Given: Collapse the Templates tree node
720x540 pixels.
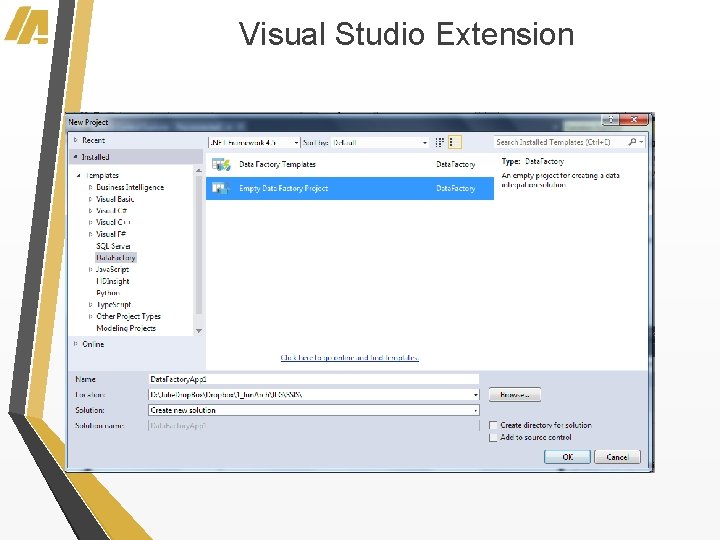Looking at the screenshot, I should point(79,175).
